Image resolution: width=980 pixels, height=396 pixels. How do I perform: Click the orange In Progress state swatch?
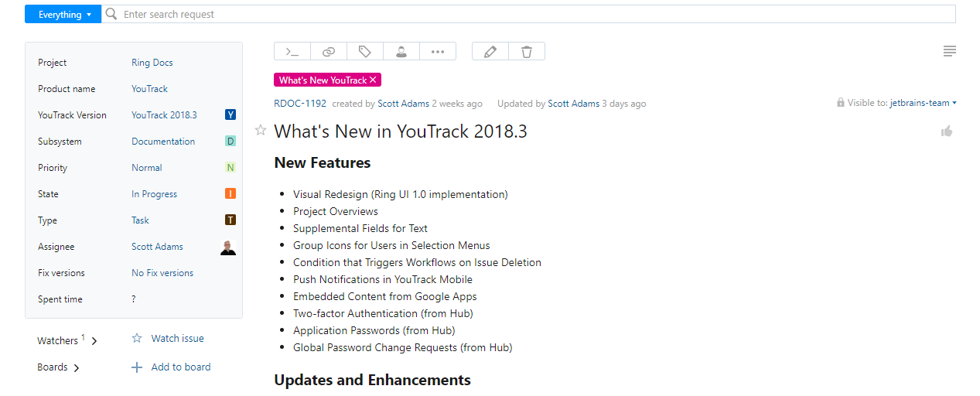click(x=230, y=194)
